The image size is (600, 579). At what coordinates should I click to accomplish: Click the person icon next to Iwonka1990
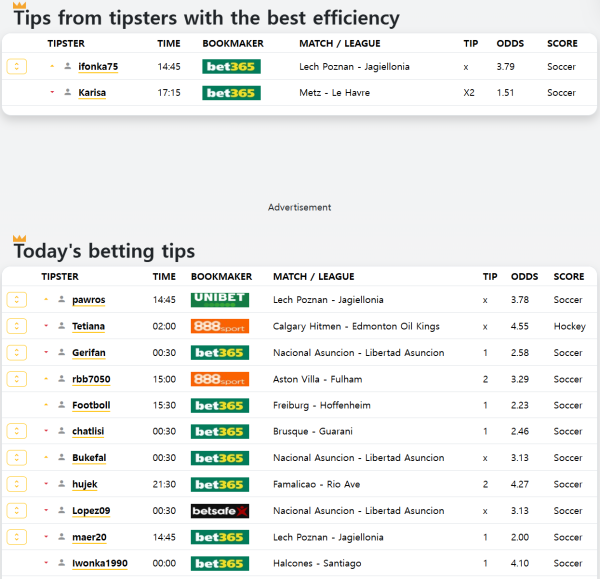pos(62,564)
